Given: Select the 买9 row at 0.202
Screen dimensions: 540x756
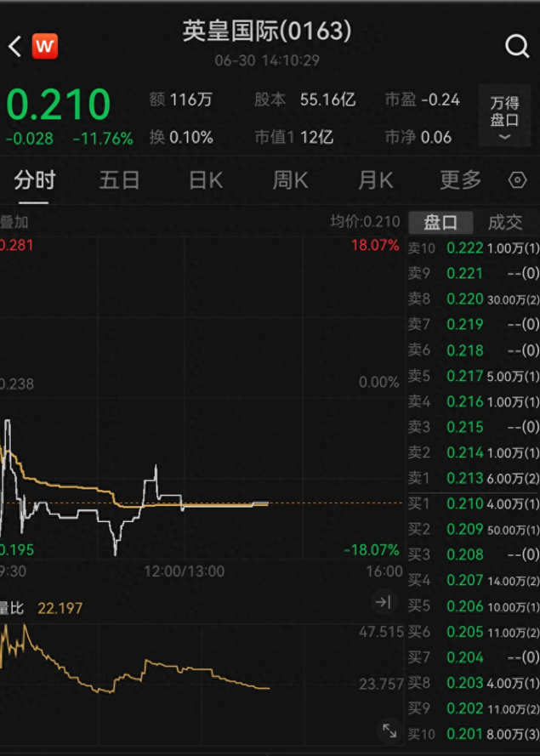Looking at the screenshot, I should (474, 708).
